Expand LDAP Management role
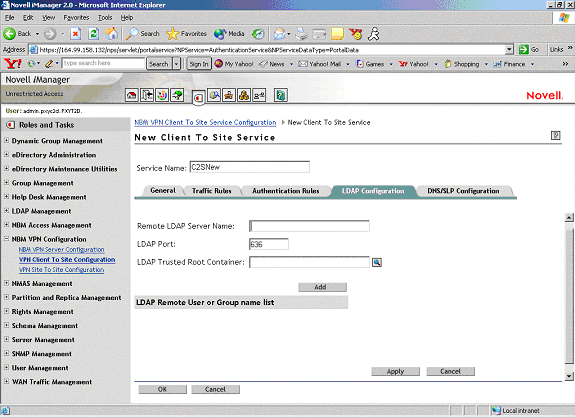The height and width of the screenshot is (418, 575). [x=6, y=211]
